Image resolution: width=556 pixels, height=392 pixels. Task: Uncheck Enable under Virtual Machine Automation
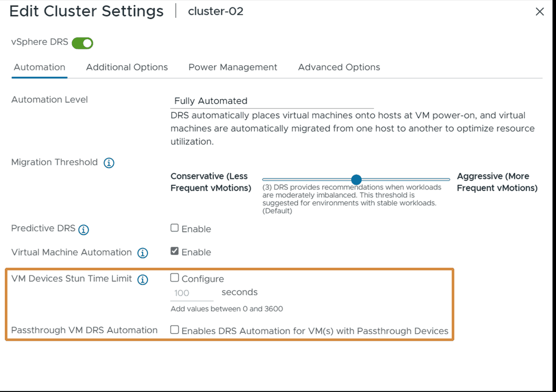click(x=174, y=250)
